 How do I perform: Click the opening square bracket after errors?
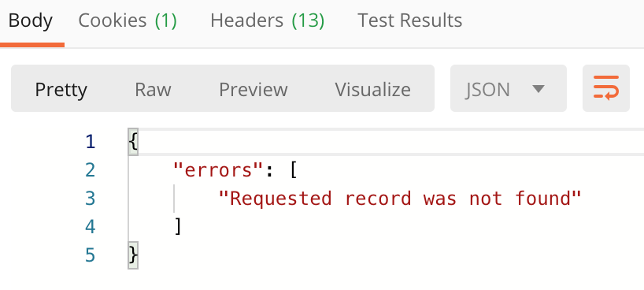click(x=293, y=170)
